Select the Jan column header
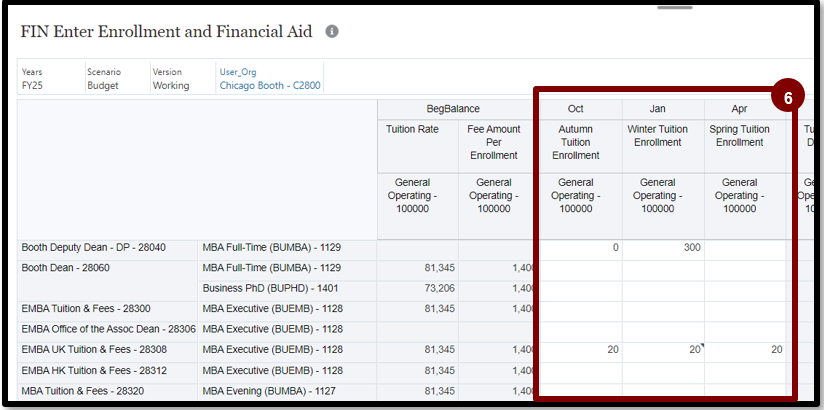 pos(658,109)
